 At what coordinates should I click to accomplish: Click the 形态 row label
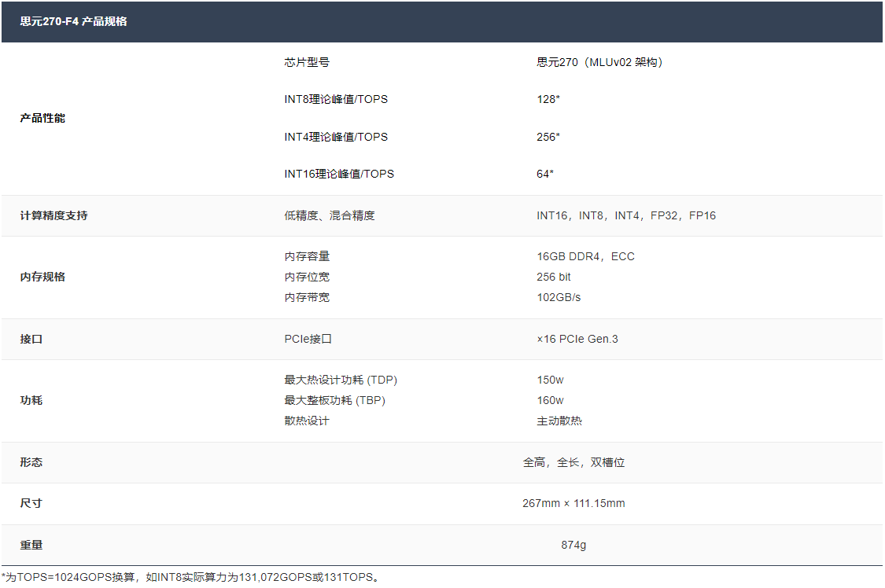[31, 462]
